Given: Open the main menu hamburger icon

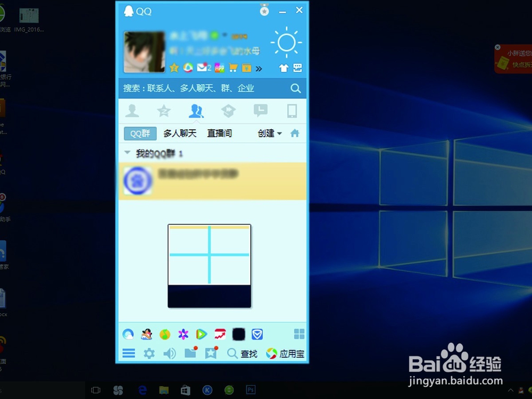Looking at the screenshot, I should [129, 354].
